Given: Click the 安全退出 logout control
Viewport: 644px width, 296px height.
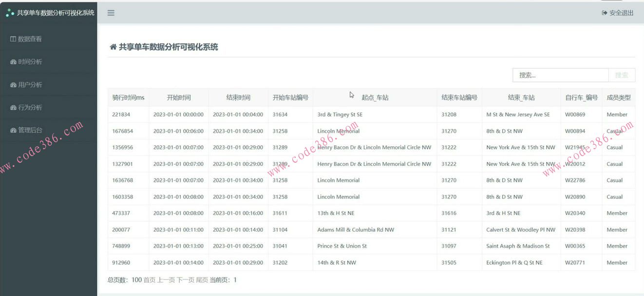Looking at the screenshot, I should point(618,13).
